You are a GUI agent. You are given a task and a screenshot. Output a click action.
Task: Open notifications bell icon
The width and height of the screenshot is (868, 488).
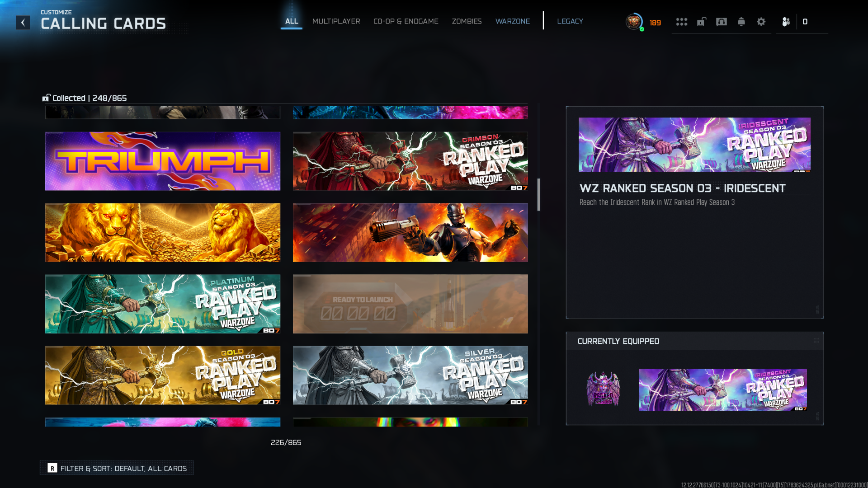pos(741,22)
